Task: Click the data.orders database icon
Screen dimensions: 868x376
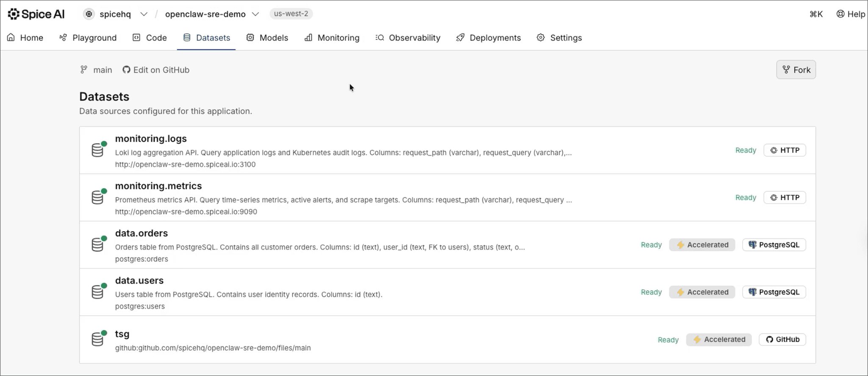Action: [98, 244]
